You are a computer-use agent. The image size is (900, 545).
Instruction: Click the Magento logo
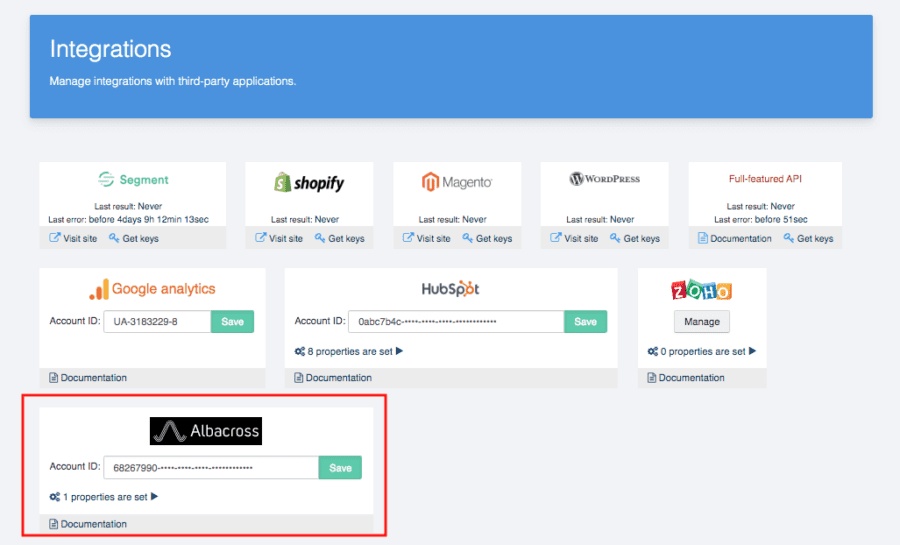(457, 182)
